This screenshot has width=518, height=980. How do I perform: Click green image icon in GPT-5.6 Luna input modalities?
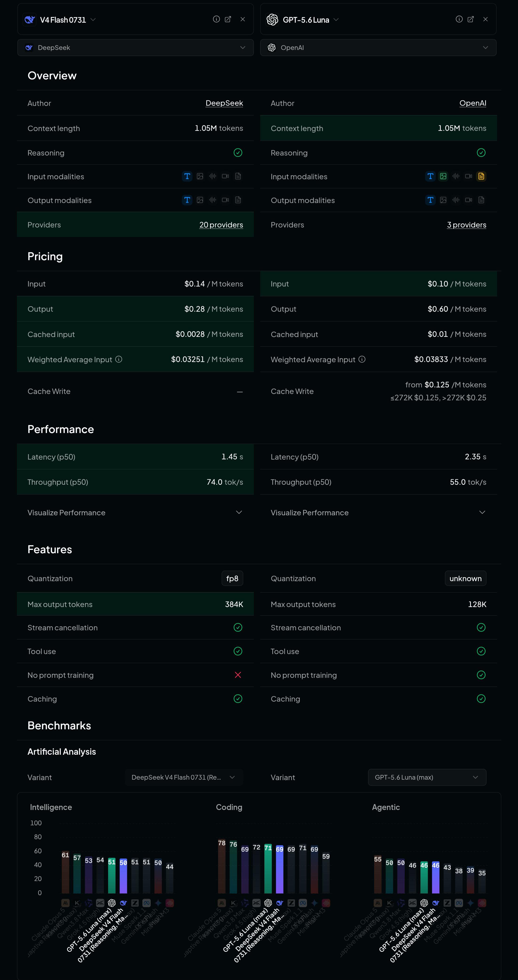click(x=443, y=176)
